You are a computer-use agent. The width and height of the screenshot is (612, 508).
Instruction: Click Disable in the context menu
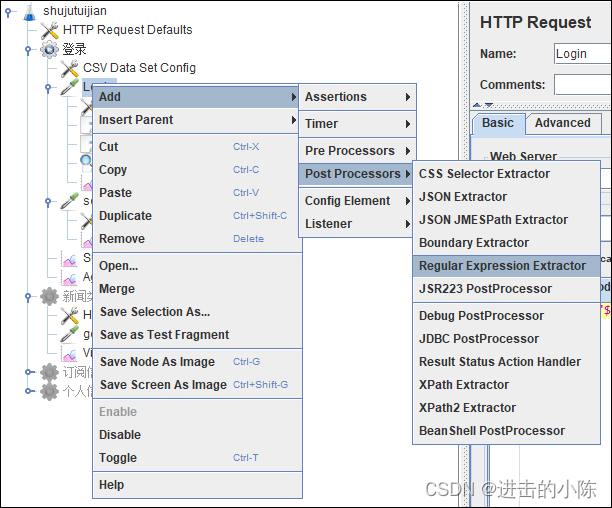(x=196, y=435)
